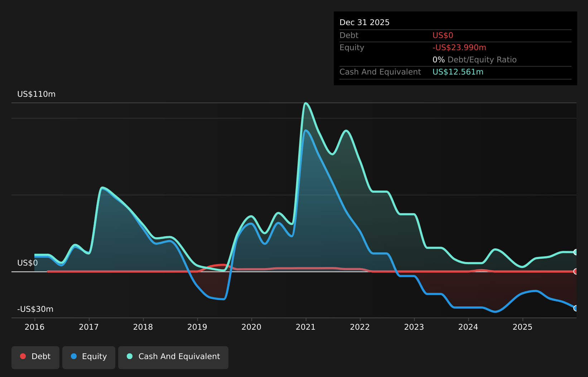Click the cash value US$12.561m in tooltip
This screenshot has height=377, width=588.
[458, 72]
